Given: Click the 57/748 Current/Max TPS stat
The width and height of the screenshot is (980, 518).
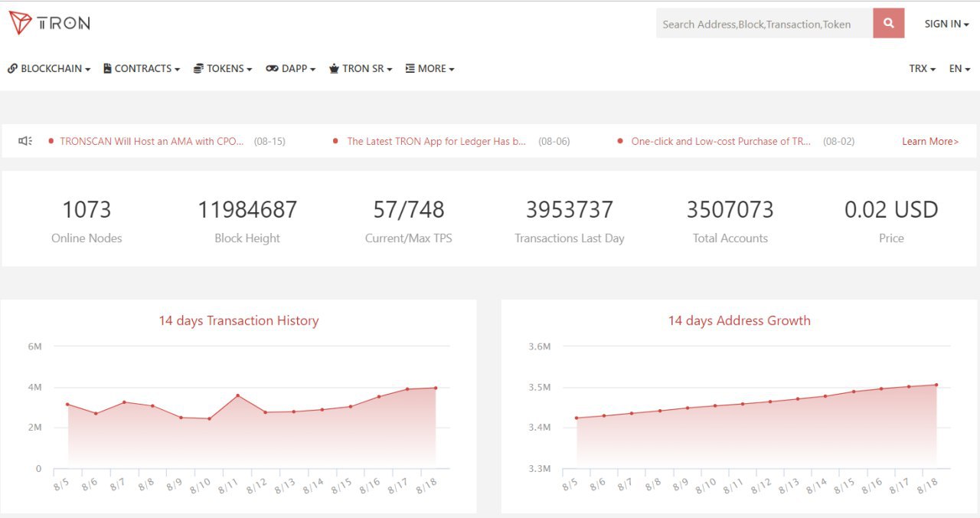Looking at the screenshot, I should click(409, 220).
